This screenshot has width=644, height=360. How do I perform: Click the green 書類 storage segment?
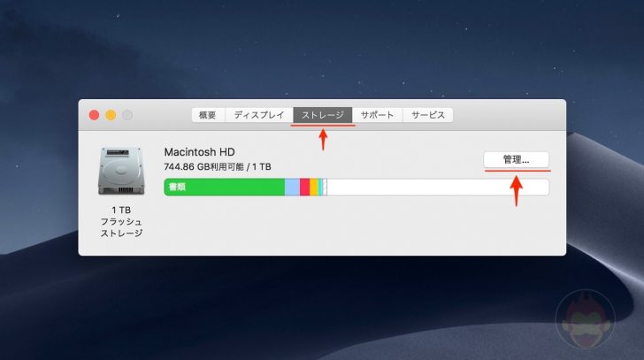coord(225,188)
